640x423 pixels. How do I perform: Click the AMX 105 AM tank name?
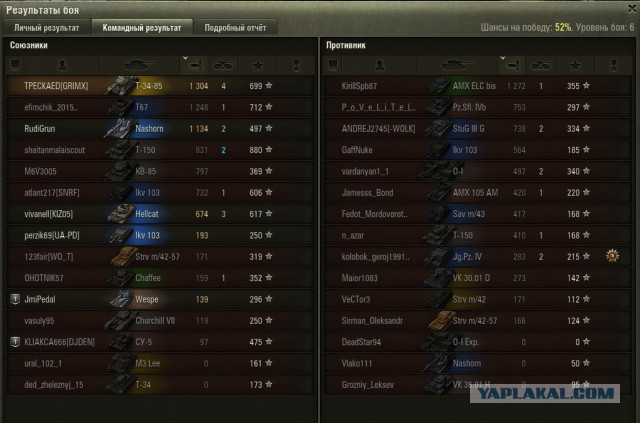click(x=475, y=192)
